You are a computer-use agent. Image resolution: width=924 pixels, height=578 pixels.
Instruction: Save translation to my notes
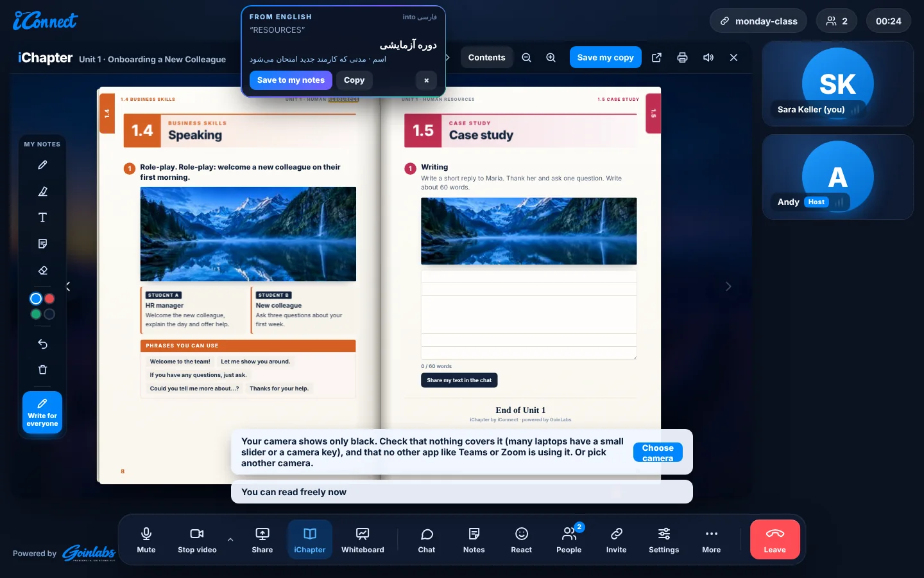(291, 80)
